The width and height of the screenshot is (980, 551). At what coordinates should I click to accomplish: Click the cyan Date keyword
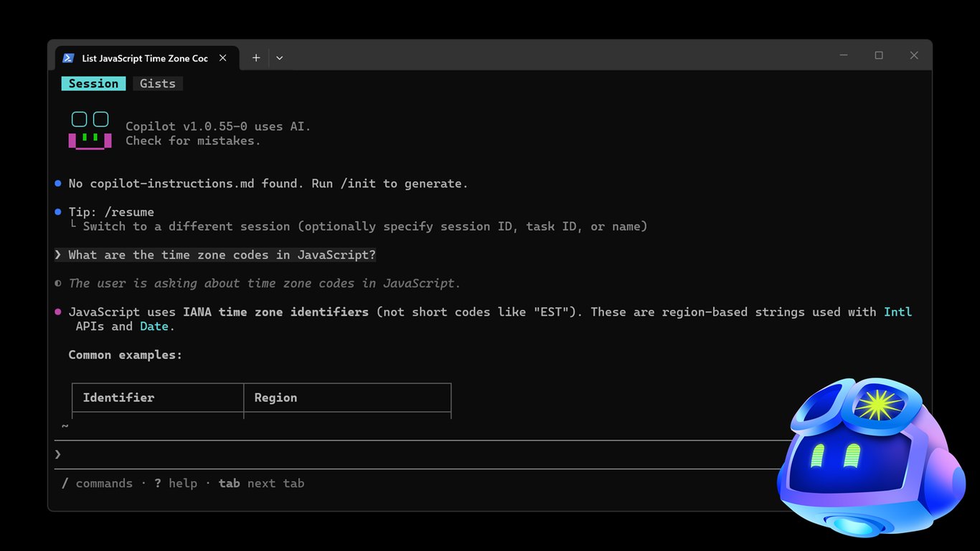click(x=154, y=326)
